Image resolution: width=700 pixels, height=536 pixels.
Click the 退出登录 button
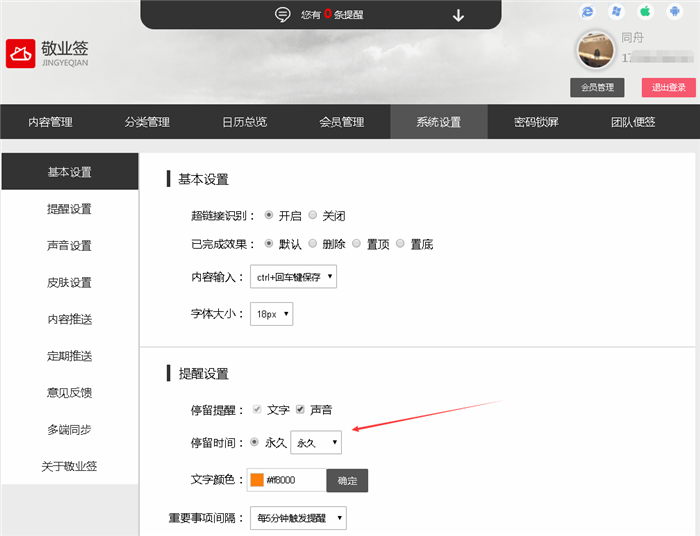[x=668, y=87]
